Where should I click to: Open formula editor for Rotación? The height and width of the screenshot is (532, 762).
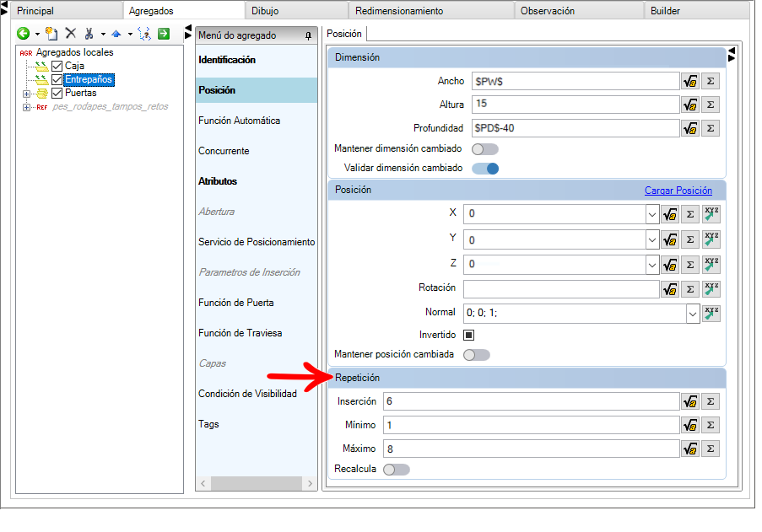[x=670, y=289]
